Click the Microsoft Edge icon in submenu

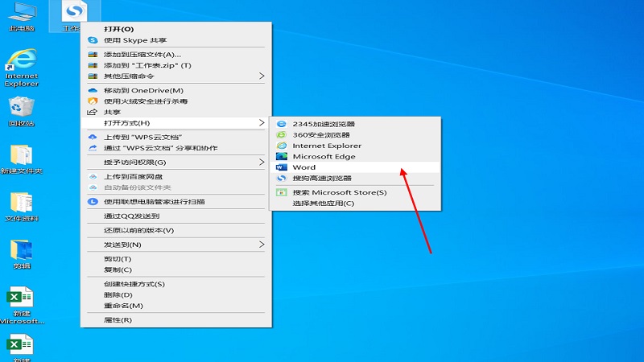tap(281, 156)
